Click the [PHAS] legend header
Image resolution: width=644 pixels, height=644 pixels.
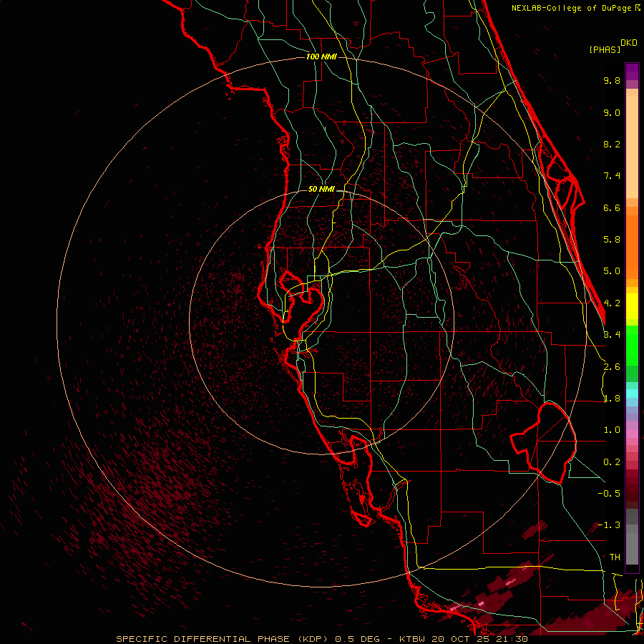605,50
